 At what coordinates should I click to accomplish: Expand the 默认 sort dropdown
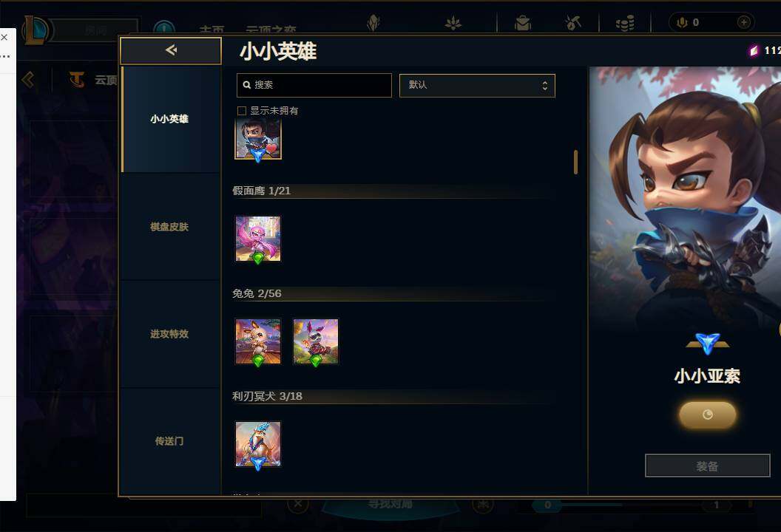click(477, 86)
